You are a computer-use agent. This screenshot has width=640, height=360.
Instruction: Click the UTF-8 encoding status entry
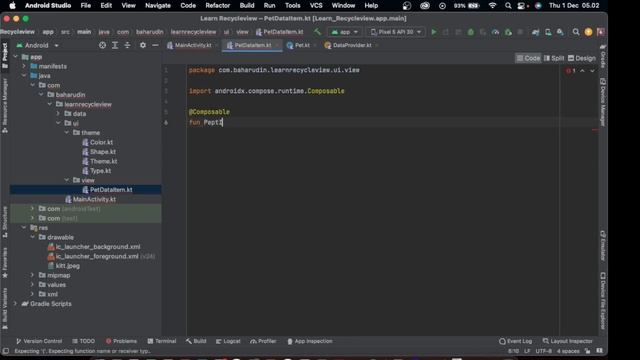click(543, 351)
